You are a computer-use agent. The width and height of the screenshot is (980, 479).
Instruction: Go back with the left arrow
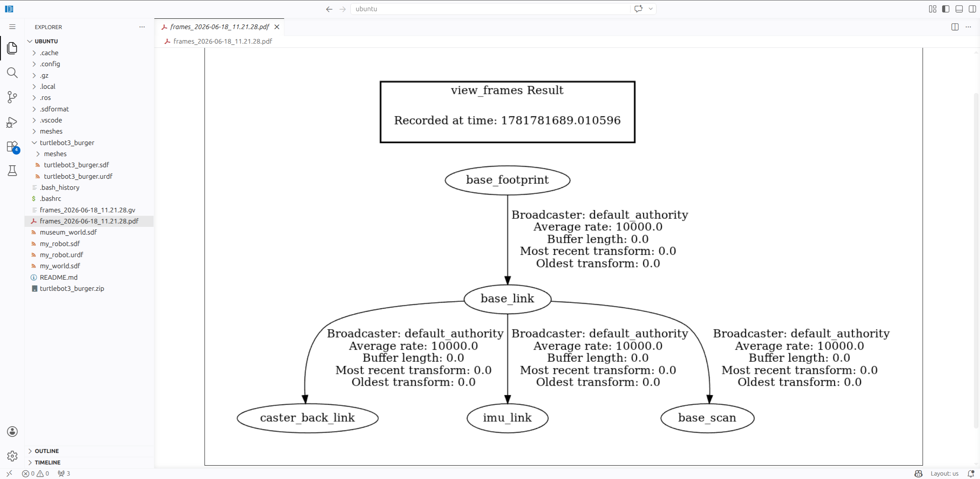(329, 9)
